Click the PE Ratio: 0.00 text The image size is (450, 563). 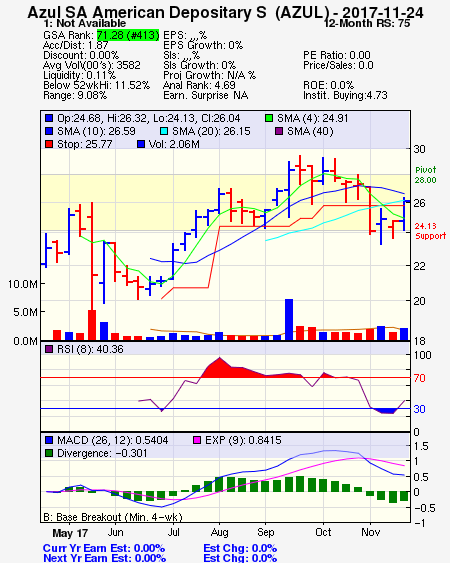click(x=337, y=55)
